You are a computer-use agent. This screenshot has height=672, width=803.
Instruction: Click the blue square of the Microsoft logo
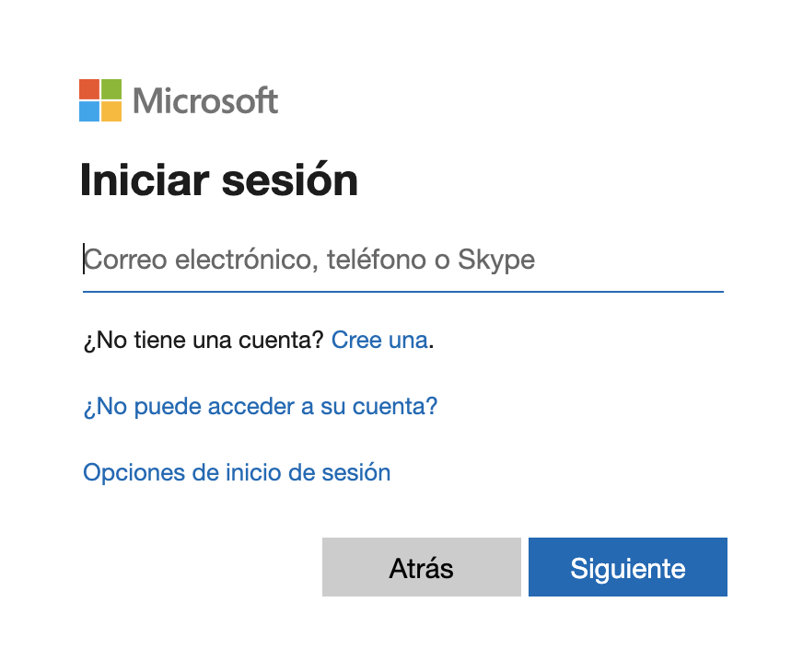(89, 111)
